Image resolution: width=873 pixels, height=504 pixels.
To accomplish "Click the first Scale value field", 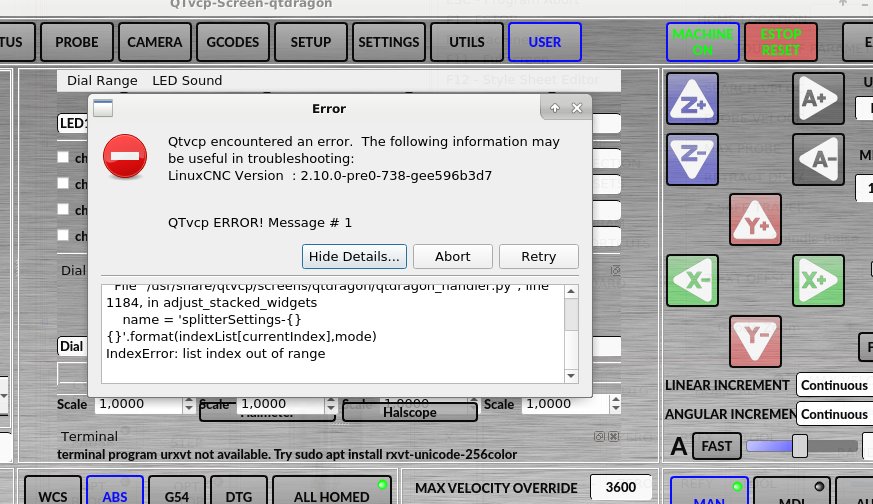I will point(139,404).
